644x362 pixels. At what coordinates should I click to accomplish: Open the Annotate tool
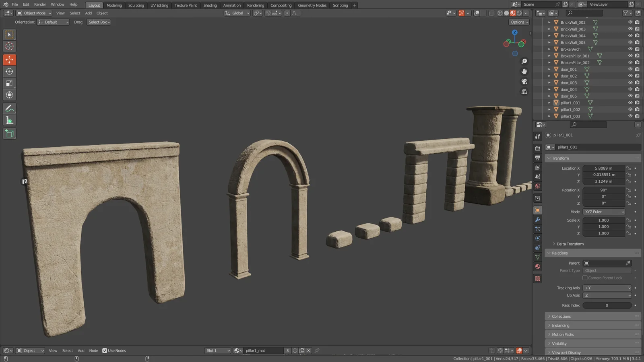[x=9, y=108]
